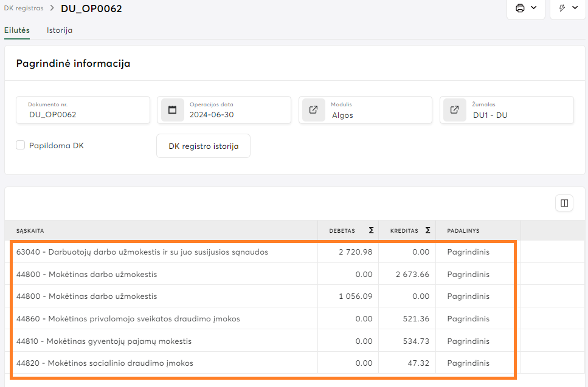Open the Modulis external link icon
Image resolution: width=588 pixels, height=387 pixels.
coord(314,110)
